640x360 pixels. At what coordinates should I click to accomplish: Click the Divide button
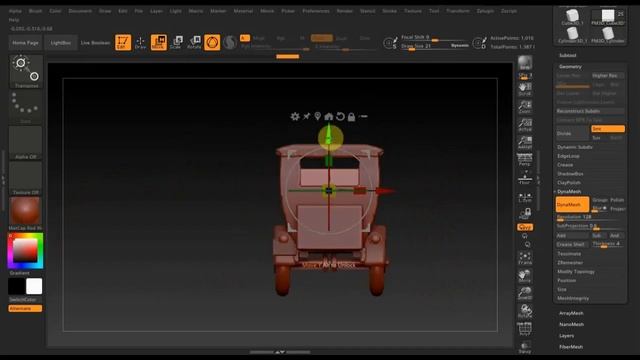click(x=572, y=133)
